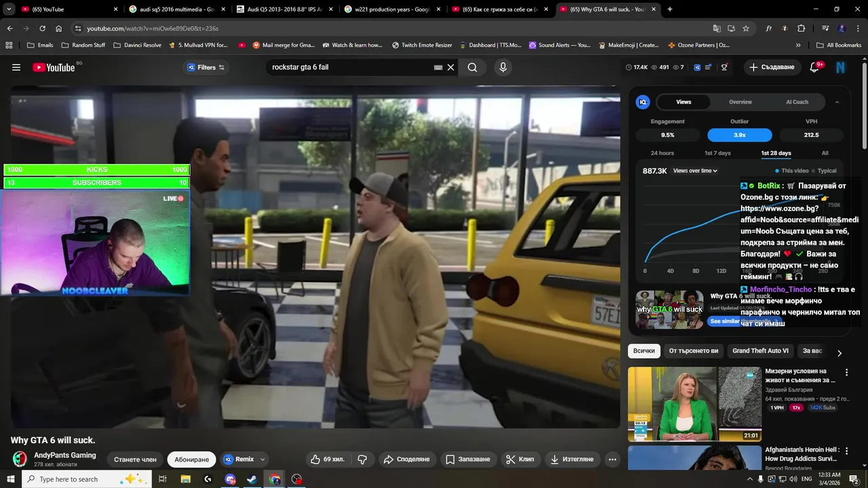Click the vidIQ trophy icon in header
This screenshot has height=488, width=868.
724,67
